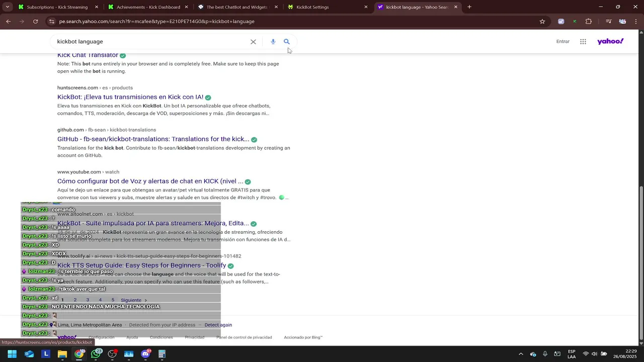Open the media controls icon in Chrome toolbar
Image resolution: width=644 pixels, height=362 pixels.
point(608,22)
